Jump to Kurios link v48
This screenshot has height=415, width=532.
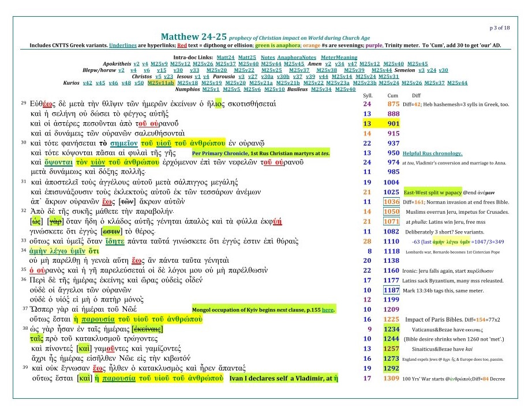[x=126, y=83]
